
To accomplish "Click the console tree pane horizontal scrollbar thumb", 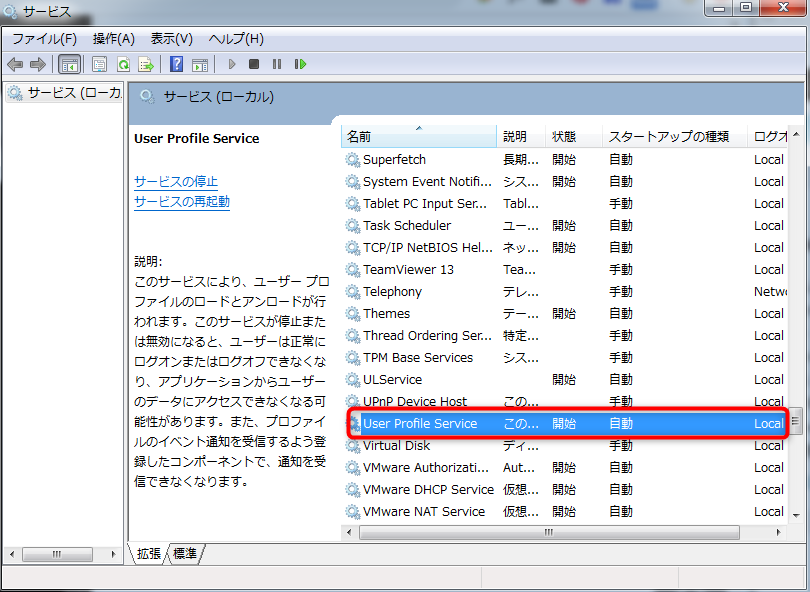I will tap(57, 554).
